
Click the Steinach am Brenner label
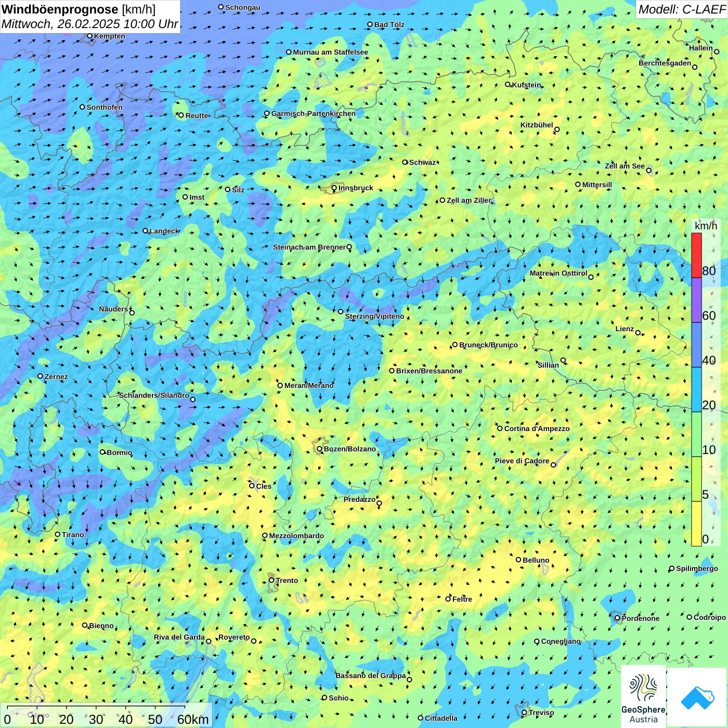309,248
